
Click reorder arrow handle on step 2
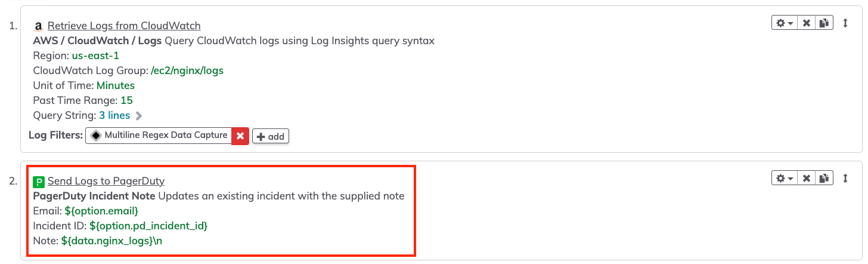pos(845,178)
